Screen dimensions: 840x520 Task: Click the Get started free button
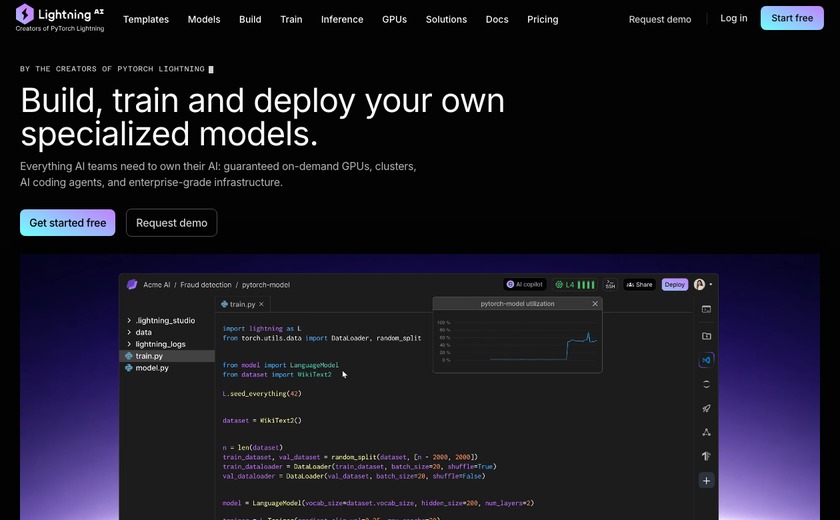click(x=68, y=223)
